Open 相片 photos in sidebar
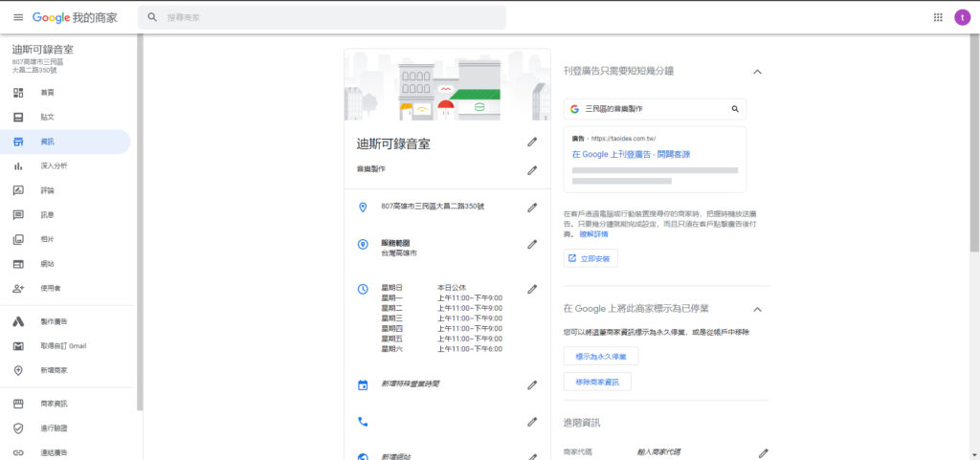The height and width of the screenshot is (460, 980). [47, 239]
